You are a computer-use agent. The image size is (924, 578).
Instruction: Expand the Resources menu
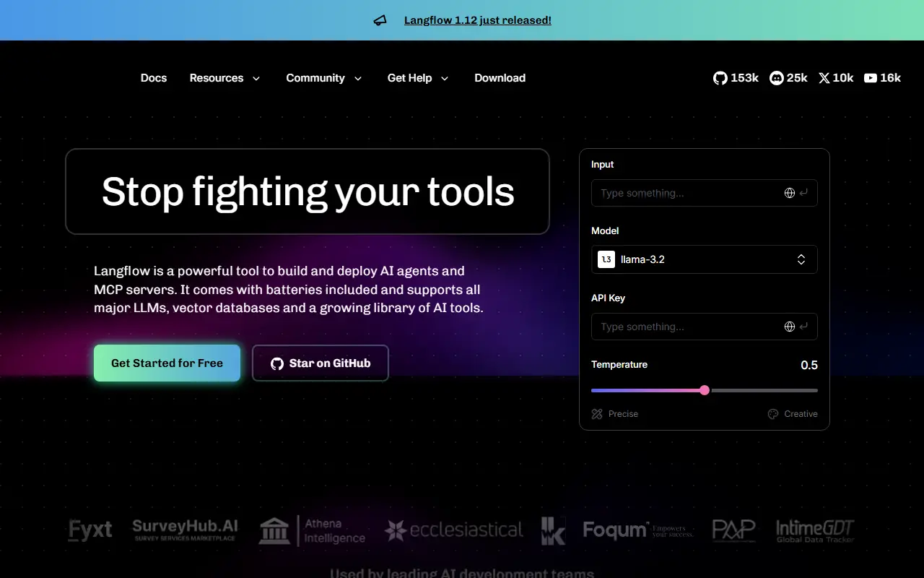click(x=225, y=78)
